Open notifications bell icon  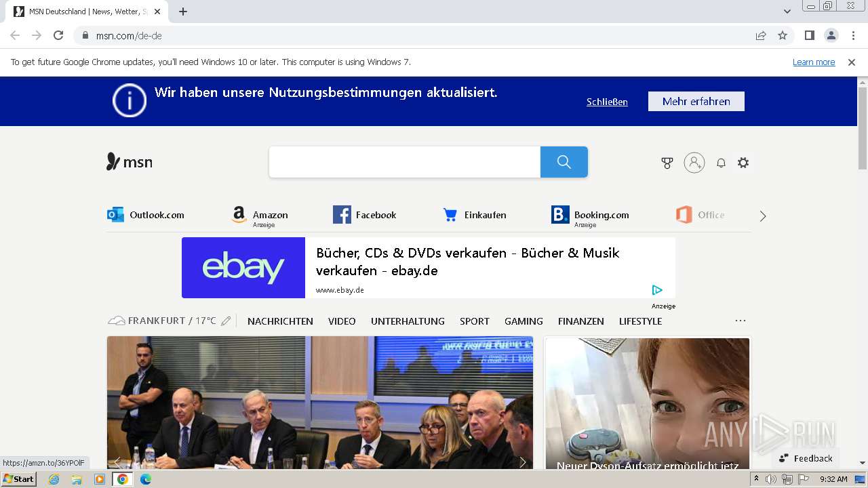click(x=721, y=163)
